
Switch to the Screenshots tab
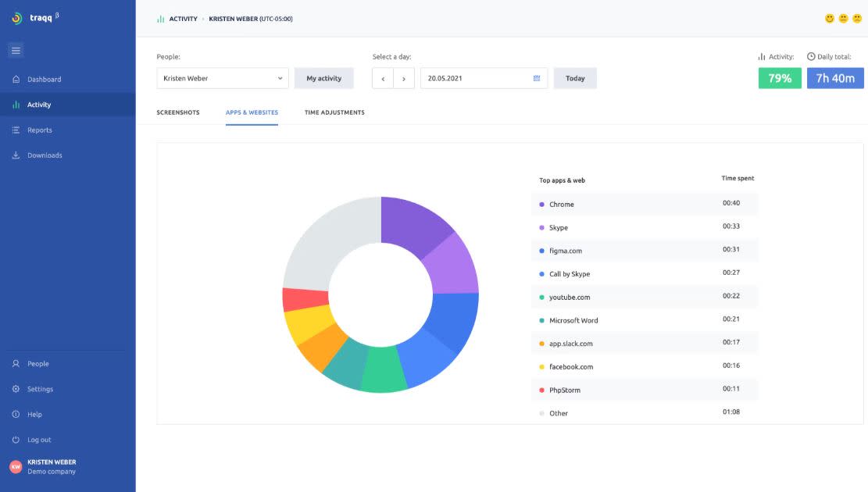[178, 112]
